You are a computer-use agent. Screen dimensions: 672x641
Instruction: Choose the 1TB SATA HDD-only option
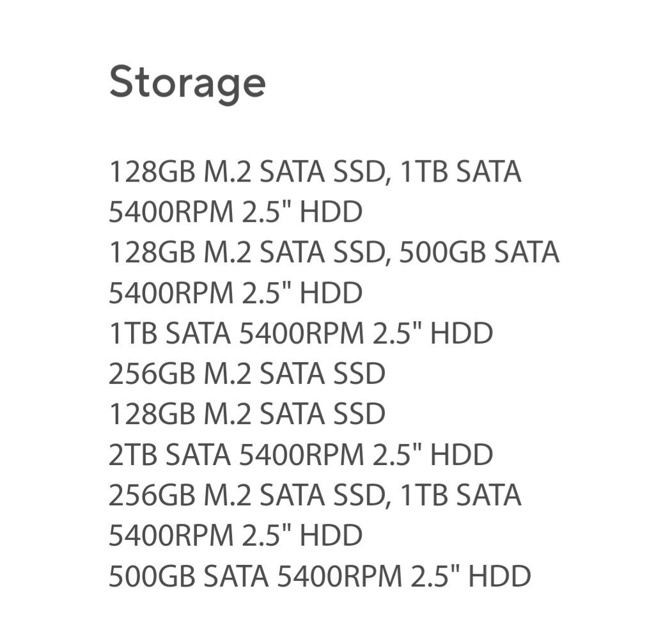pyautogui.click(x=301, y=333)
